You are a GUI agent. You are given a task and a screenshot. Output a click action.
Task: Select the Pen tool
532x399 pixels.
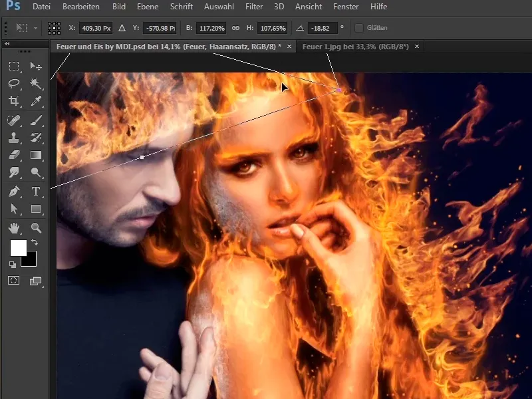pos(14,192)
